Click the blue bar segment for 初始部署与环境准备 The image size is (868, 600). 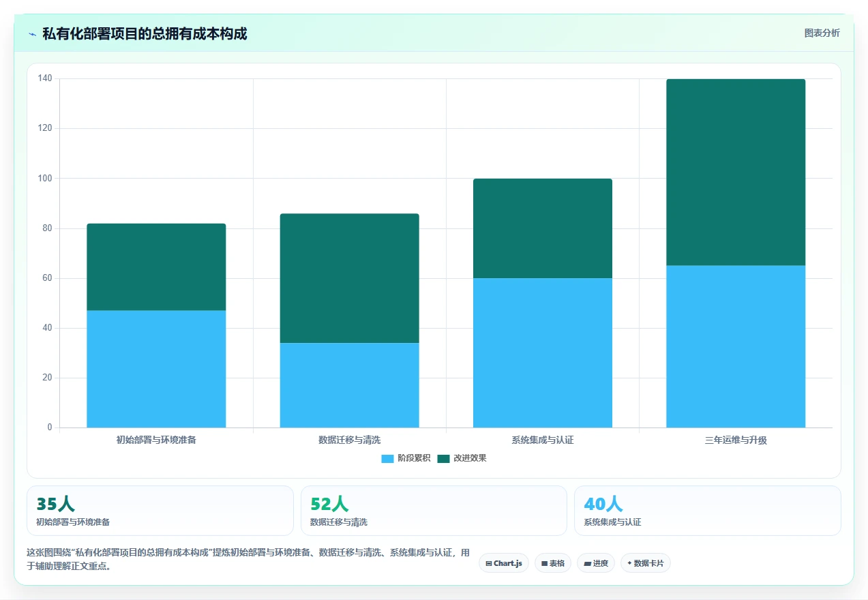(x=156, y=369)
